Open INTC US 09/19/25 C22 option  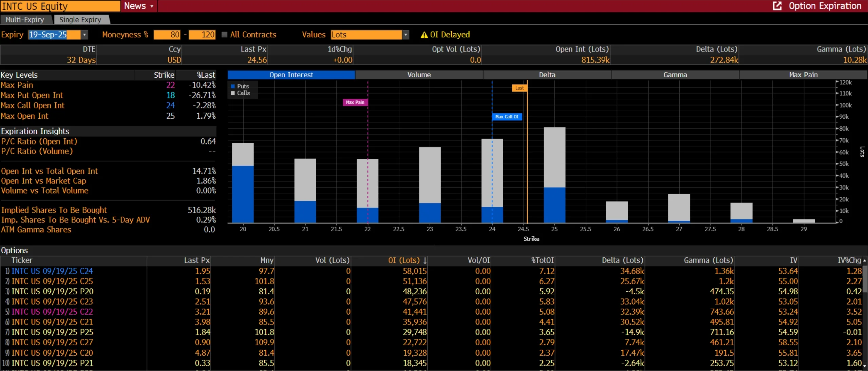[x=52, y=312]
